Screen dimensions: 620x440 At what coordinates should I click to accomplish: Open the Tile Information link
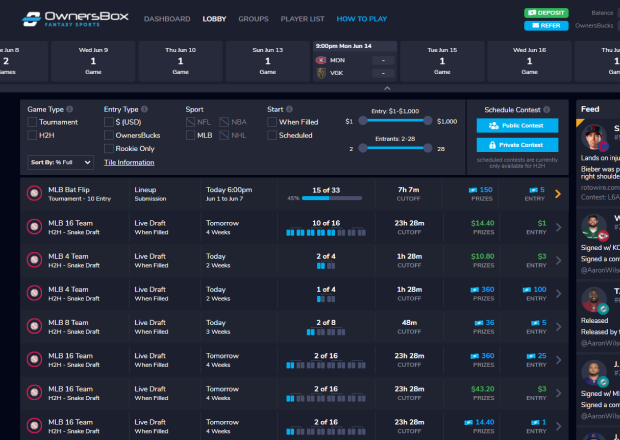pyautogui.click(x=129, y=162)
